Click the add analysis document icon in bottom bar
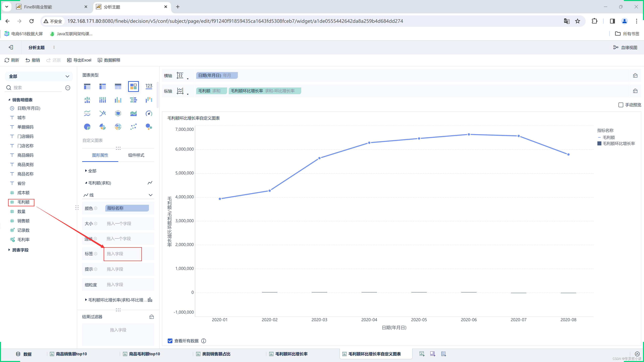Image resolution: width=644 pixels, height=362 pixels. (x=443, y=354)
